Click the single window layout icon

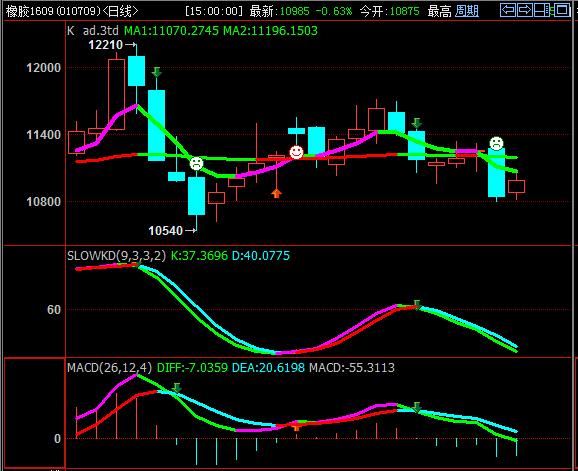(562, 10)
